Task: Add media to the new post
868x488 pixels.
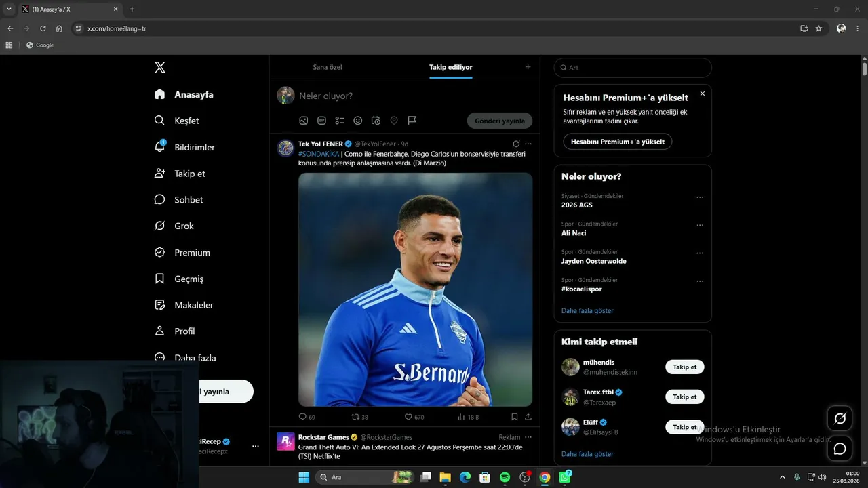Action: (x=304, y=121)
